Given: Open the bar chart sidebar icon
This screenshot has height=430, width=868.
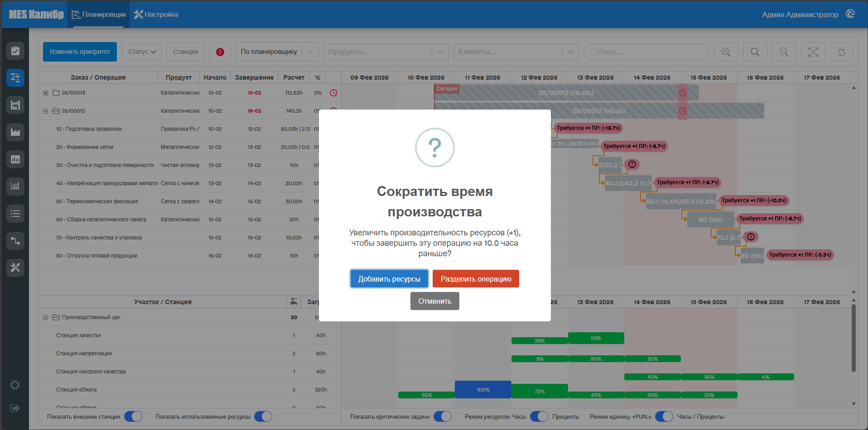Looking at the screenshot, I should coord(15,159).
